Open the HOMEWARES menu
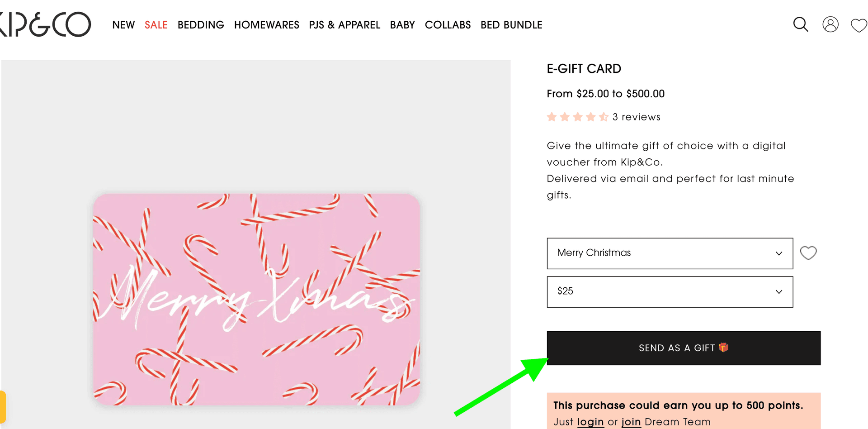Image resolution: width=868 pixels, height=429 pixels. click(x=267, y=25)
